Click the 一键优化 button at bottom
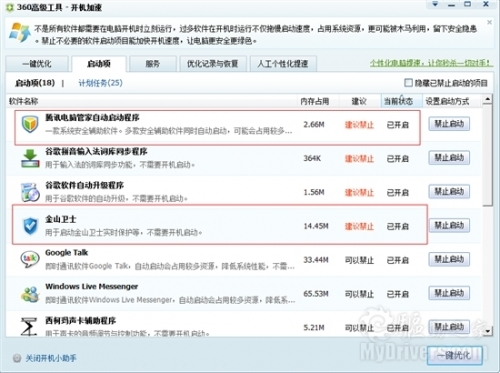500x373 pixels. [455, 355]
